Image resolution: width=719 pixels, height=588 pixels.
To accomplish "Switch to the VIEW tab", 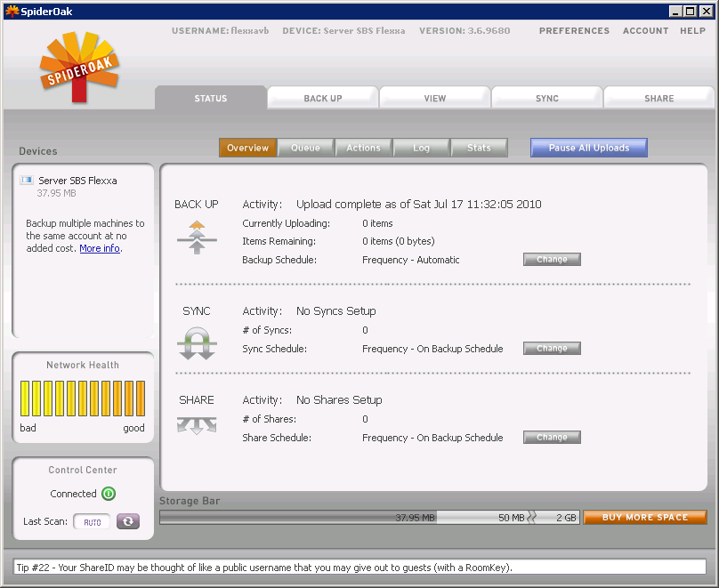I will pos(435,98).
